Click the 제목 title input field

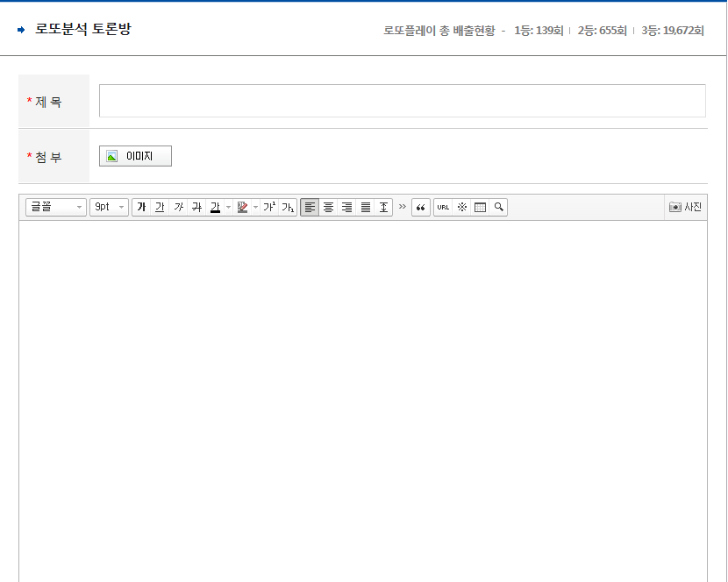pos(402,101)
